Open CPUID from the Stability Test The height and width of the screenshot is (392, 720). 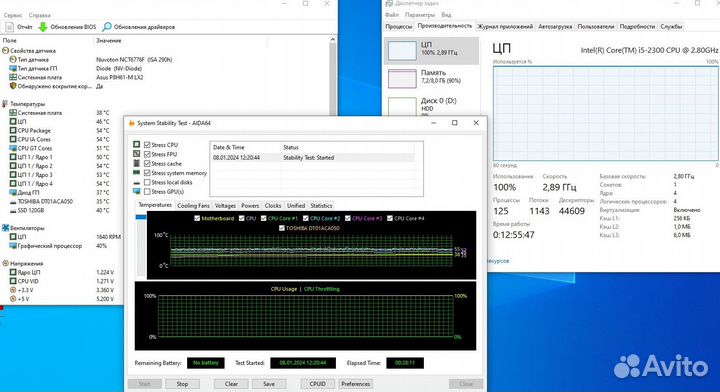(x=317, y=384)
